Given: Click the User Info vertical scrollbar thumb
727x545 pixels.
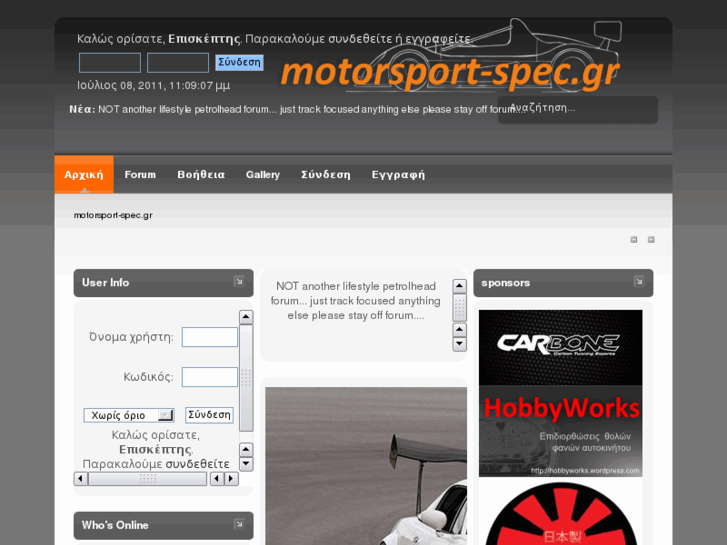Looking at the screenshot, I should [x=246, y=378].
